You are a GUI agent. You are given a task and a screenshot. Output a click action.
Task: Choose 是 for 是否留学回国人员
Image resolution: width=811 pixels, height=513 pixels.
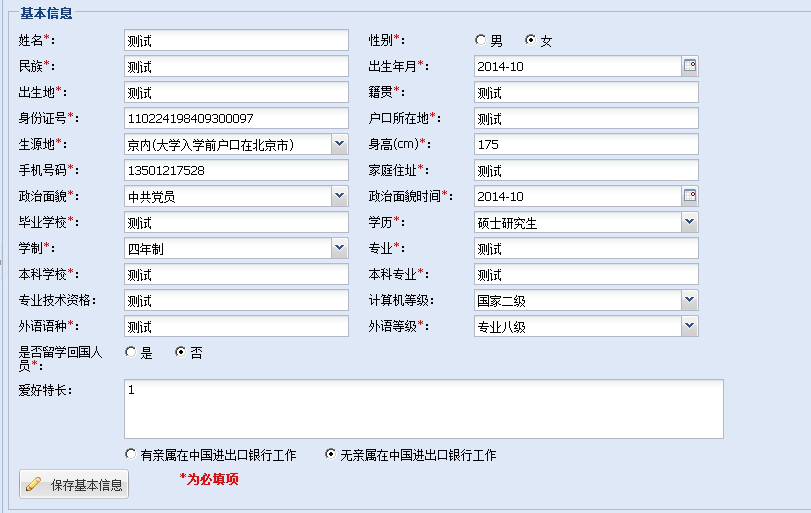coord(131,352)
